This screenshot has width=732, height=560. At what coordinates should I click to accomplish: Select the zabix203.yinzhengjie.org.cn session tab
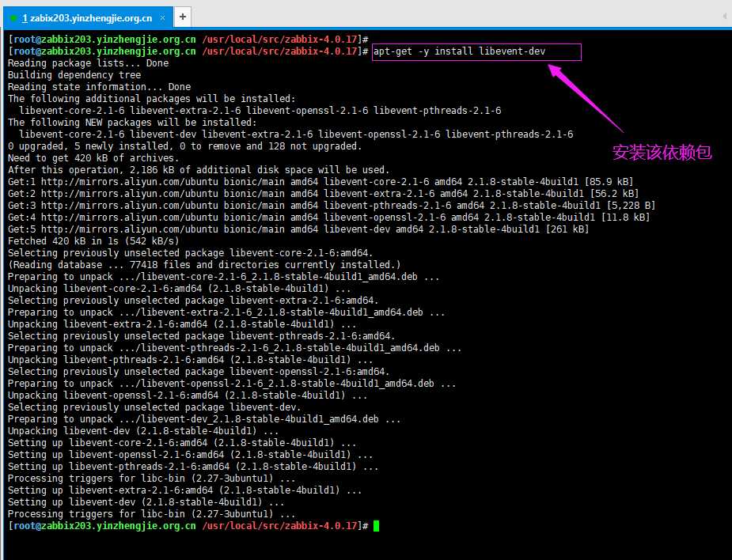[x=88, y=17]
